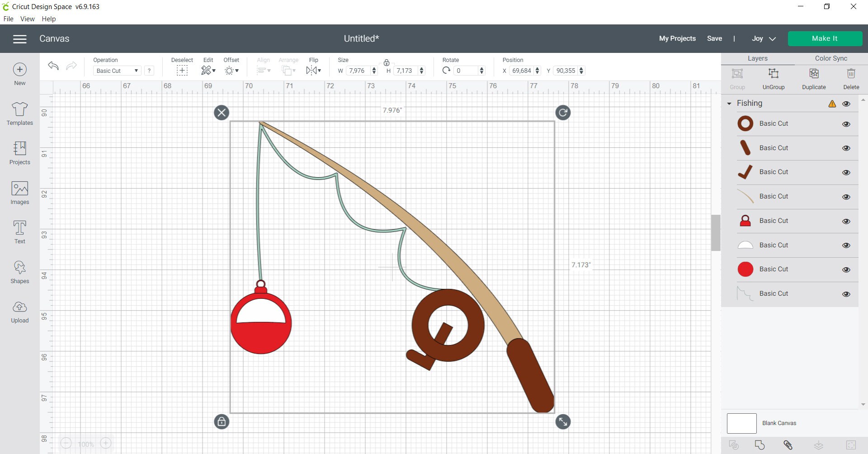Image resolution: width=868 pixels, height=454 pixels.
Task: Toggle visibility of the Fishing group
Action: pyautogui.click(x=847, y=104)
